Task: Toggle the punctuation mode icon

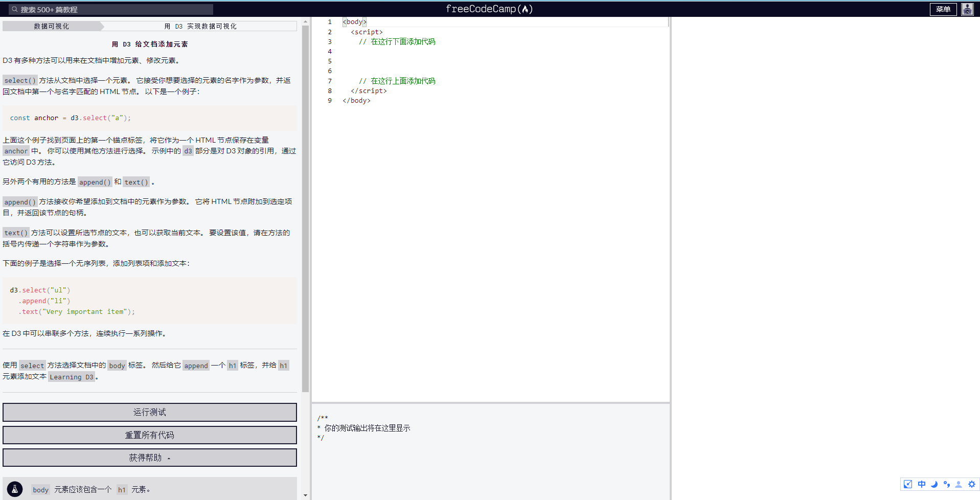Action: coord(947,484)
